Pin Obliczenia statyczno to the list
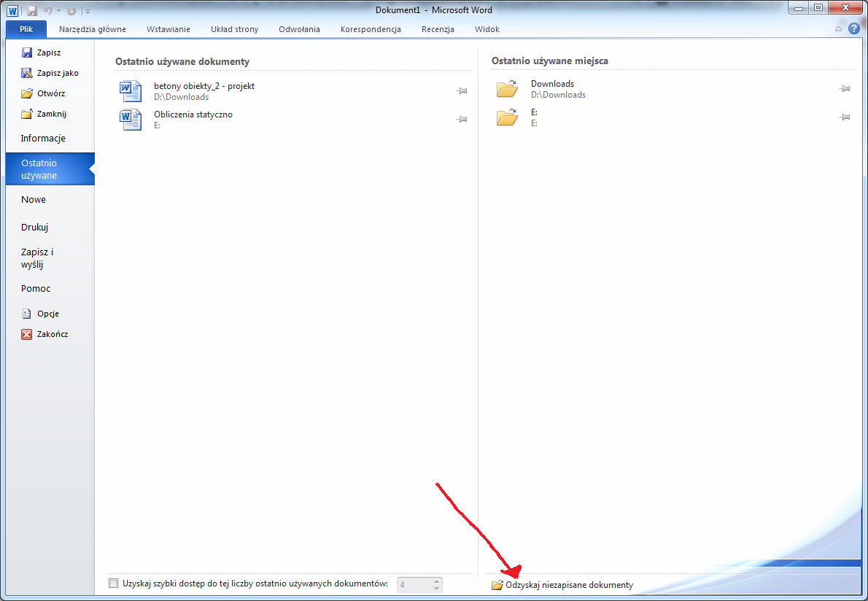The image size is (868, 601). (x=462, y=120)
